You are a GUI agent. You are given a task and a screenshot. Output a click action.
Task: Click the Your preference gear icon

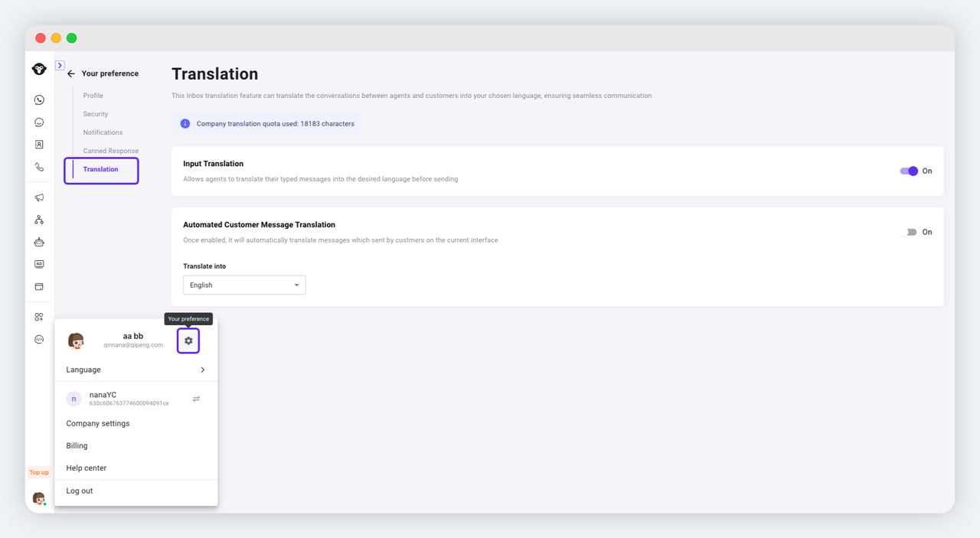[188, 341]
